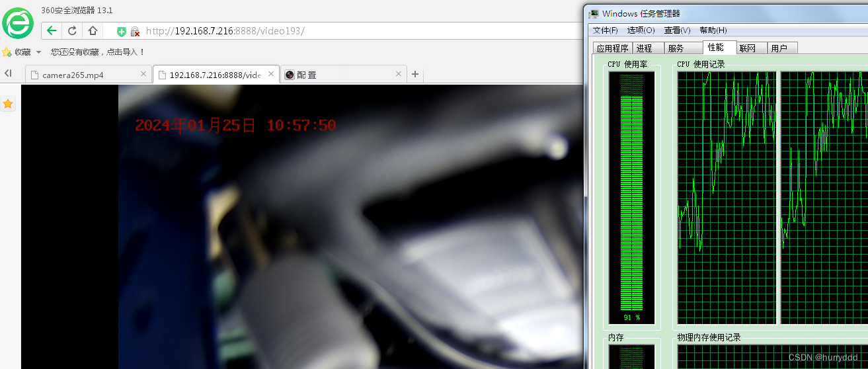The image size is (868, 369).
Task: Click the camera video stream image
Action: (350, 227)
